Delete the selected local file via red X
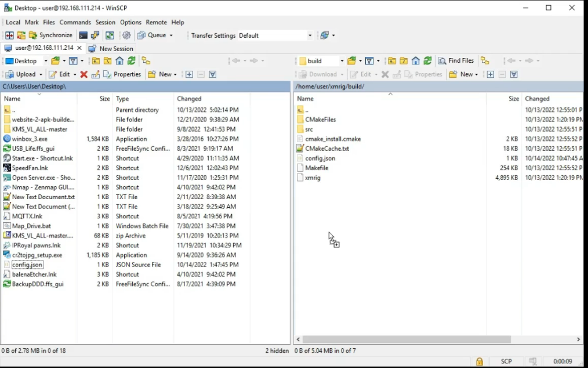The image size is (588, 368). (x=84, y=74)
